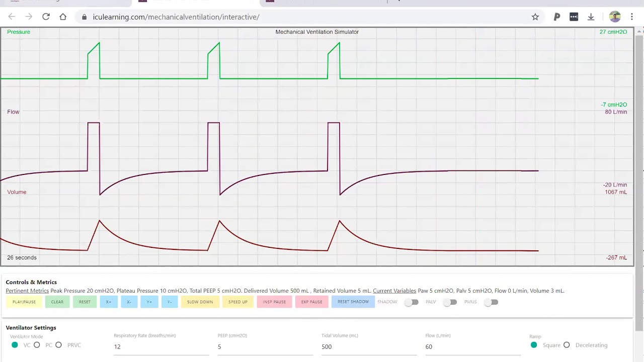Click the RESET button
The image size is (644, 362).
pos(85,302)
